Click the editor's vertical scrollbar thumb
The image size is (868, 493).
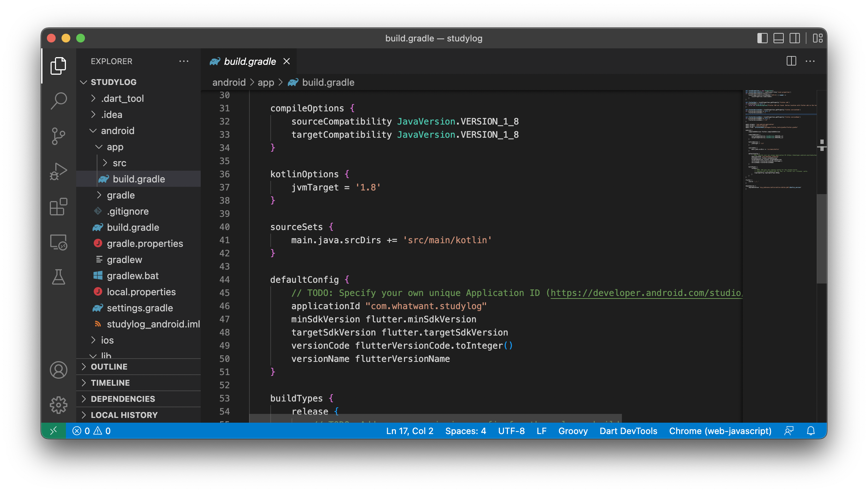(821, 238)
